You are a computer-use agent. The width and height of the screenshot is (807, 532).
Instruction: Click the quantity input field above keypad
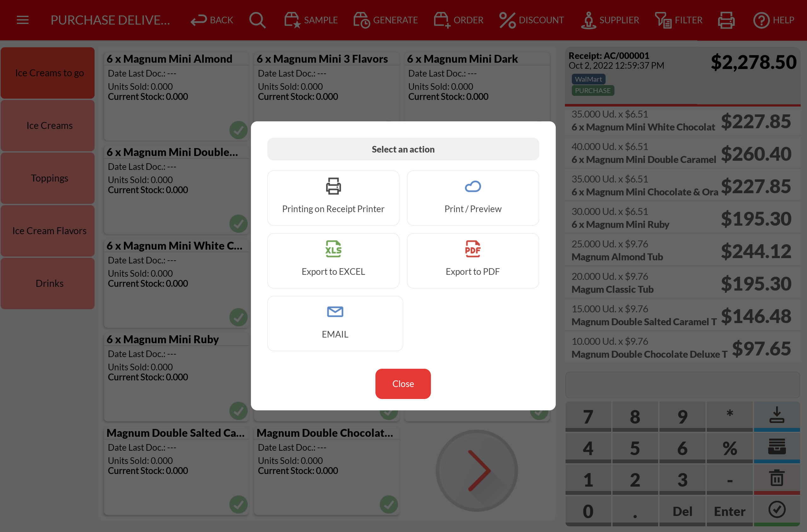(682, 385)
